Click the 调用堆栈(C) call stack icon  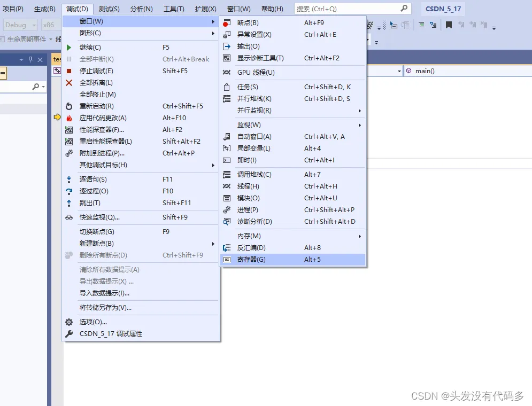tap(227, 175)
